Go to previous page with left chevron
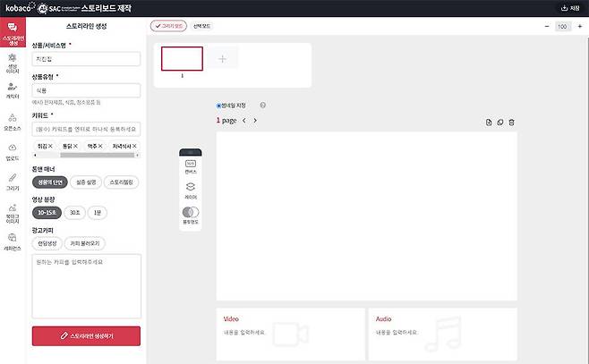Image resolution: width=589 pixels, height=364 pixels. [243, 120]
